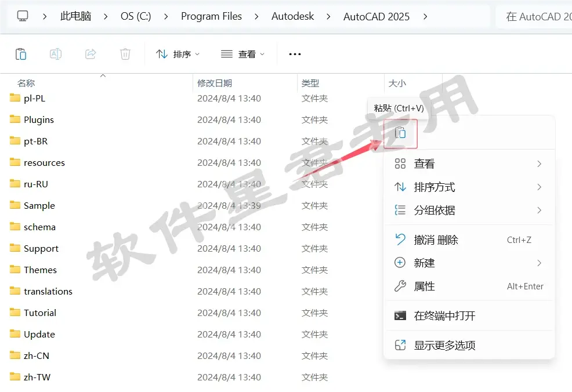Viewport: 572px width, 392px height.
Task: Click the share icon in the toolbar
Action: pos(90,54)
